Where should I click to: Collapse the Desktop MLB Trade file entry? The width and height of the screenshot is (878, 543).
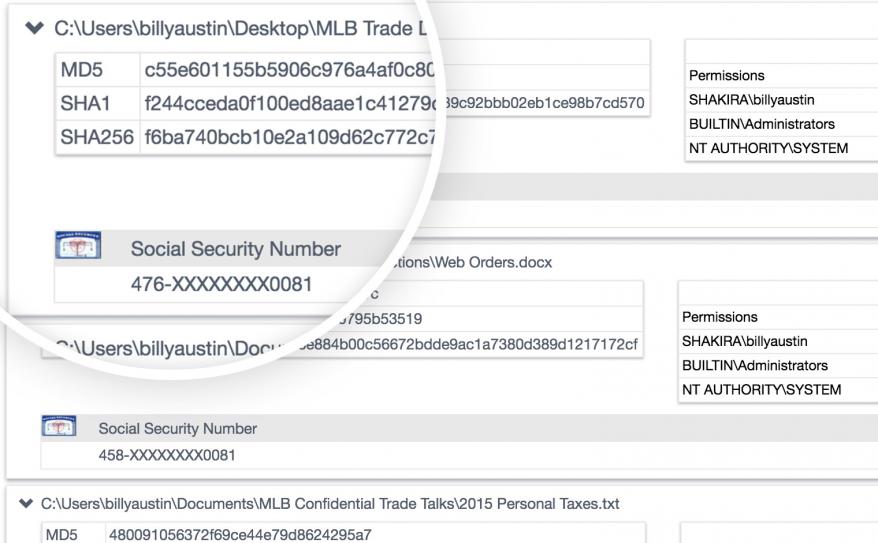[37, 28]
